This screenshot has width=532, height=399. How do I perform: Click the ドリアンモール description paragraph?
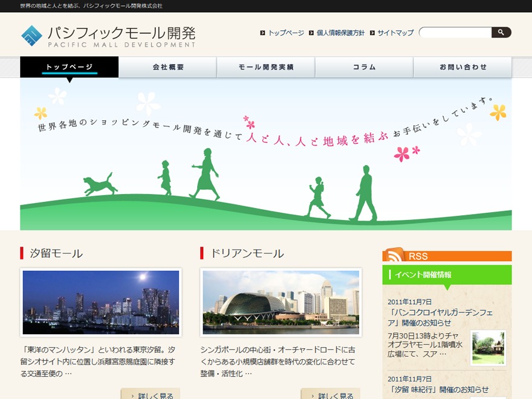(278, 362)
